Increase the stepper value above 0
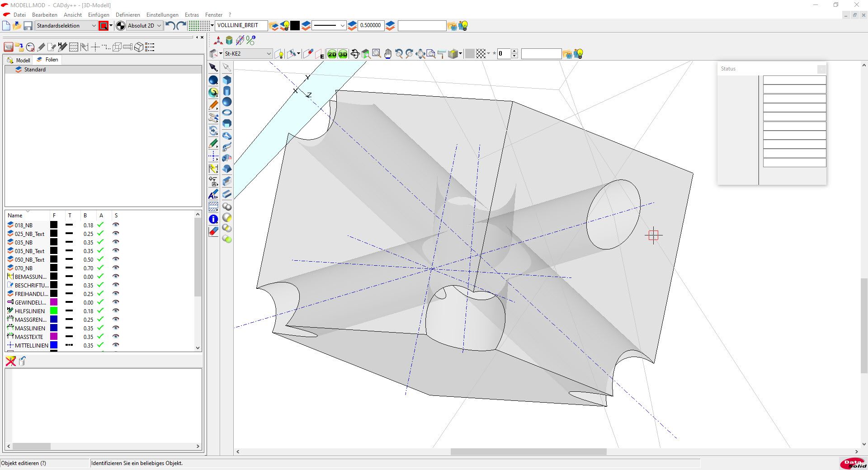This screenshot has height=470, width=868. click(x=514, y=52)
